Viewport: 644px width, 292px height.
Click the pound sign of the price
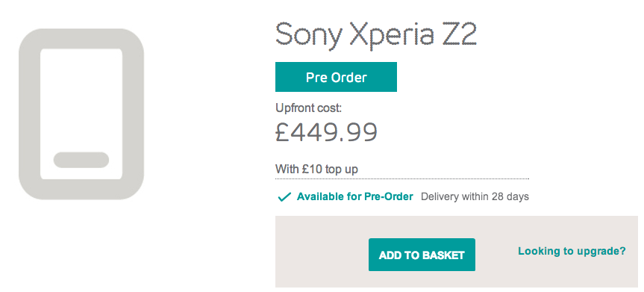point(284,132)
